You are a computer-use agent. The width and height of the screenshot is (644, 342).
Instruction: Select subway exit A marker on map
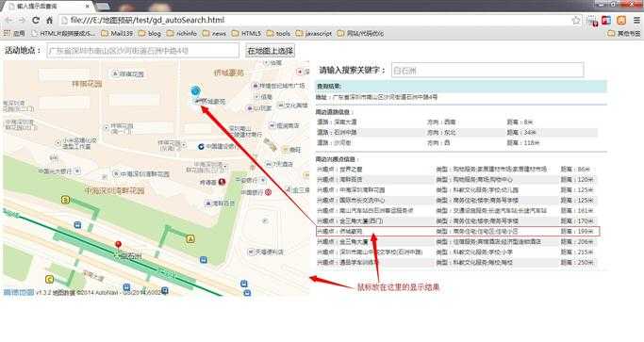[x=190, y=239]
